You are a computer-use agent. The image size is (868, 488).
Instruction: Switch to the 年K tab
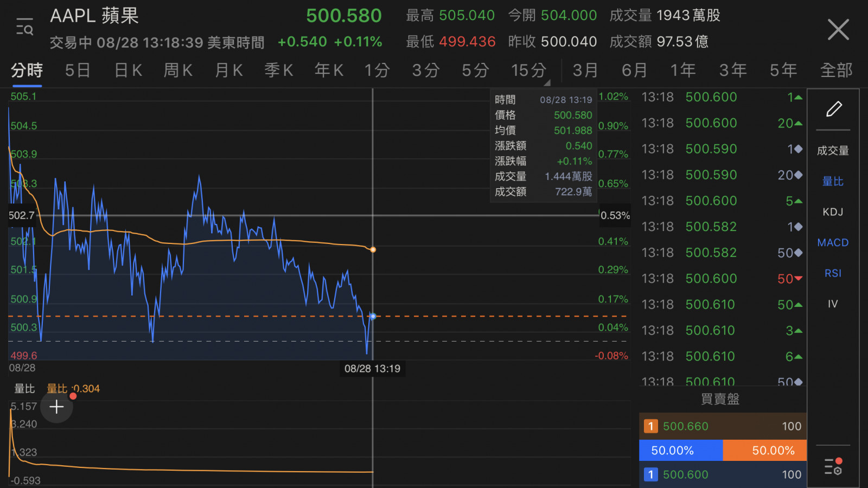[x=329, y=70]
